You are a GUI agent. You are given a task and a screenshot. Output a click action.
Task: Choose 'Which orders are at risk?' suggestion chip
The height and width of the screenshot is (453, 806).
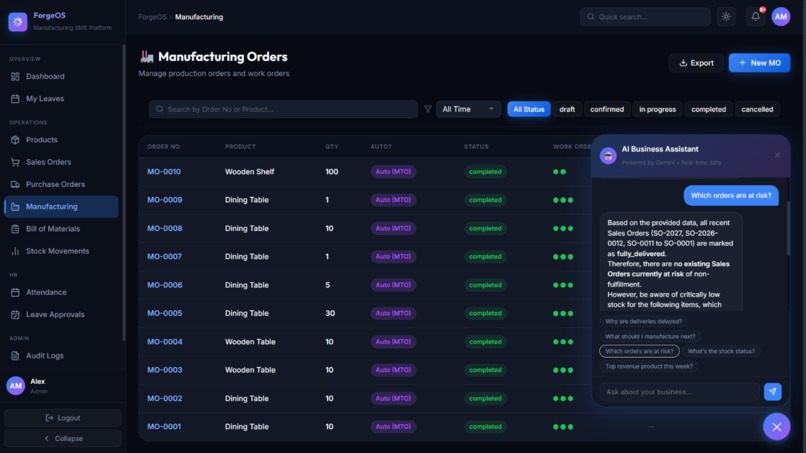coord(639,351)
